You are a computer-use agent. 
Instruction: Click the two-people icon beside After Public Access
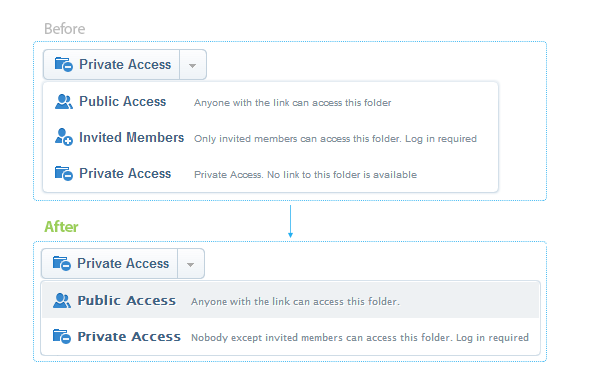62,300
